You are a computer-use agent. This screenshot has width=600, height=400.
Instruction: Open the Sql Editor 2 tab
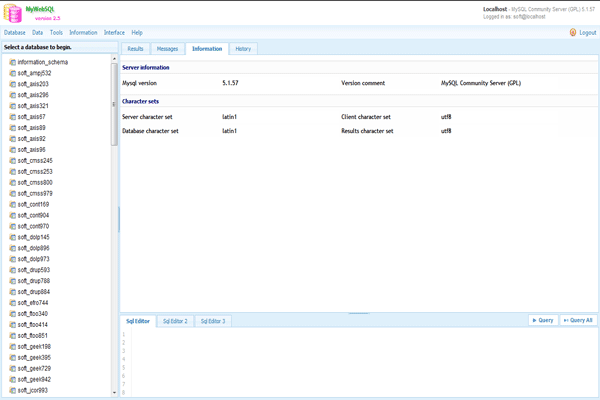(x=173, y=321)
